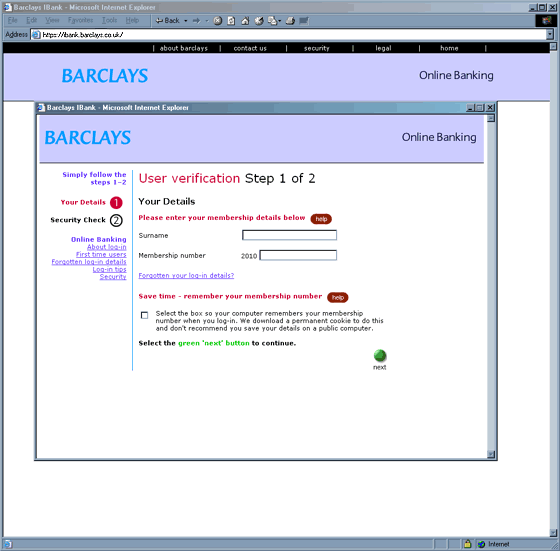Click the red step 1 circle
This screenshot has height=551, width=560.
pos(116,202)
